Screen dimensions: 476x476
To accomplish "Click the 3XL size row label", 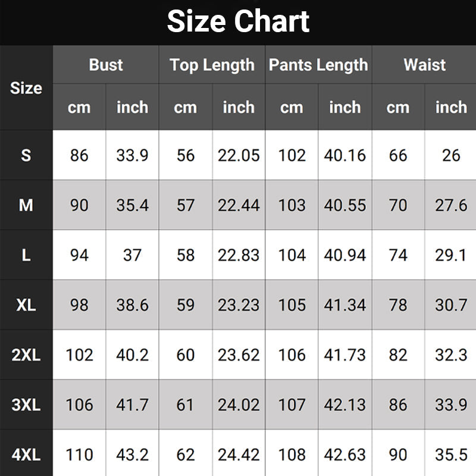I will click(x=26, y=405).
